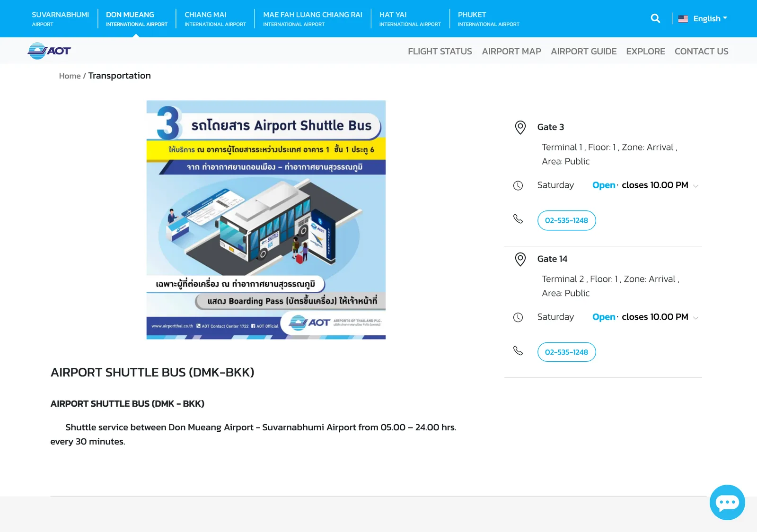Click the Gate 14 location pin icon
Image resolution: width=757 pixels, height=532 pixels.
click(x=520, y=259)
